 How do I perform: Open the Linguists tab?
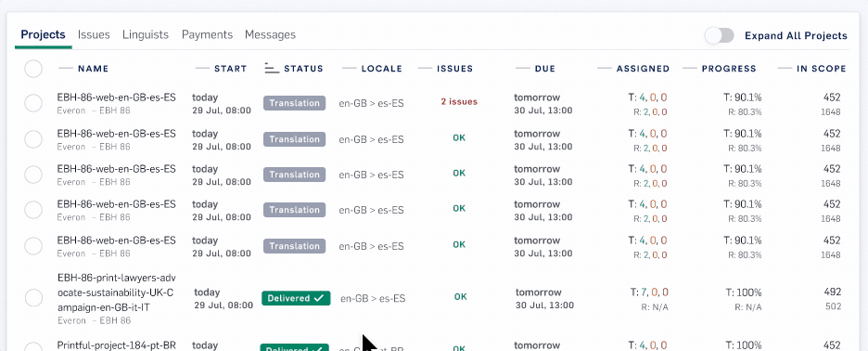(x=146, y=35)
